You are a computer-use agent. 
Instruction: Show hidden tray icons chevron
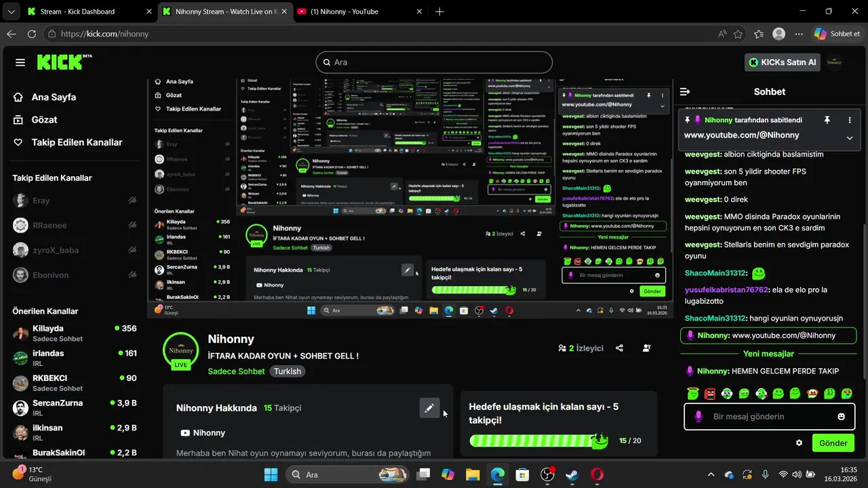[x=711, y=474]
